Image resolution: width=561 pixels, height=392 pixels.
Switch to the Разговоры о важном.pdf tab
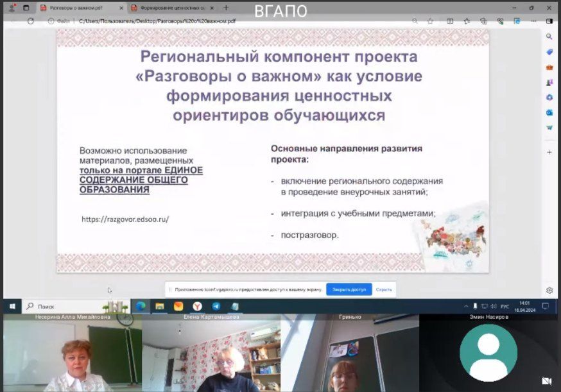pos(80,8)
